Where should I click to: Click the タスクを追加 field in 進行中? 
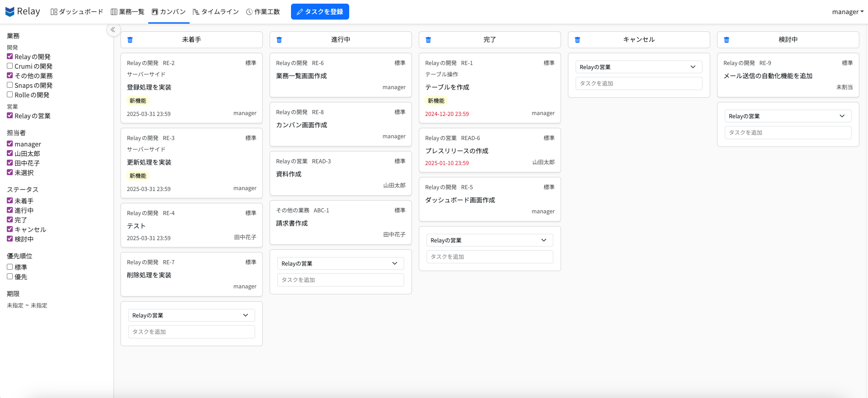[340, 280]
